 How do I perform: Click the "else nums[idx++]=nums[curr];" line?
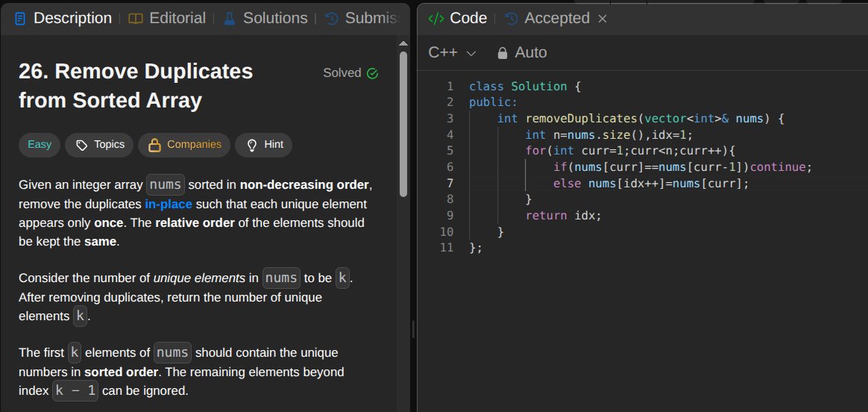(650, 184)
